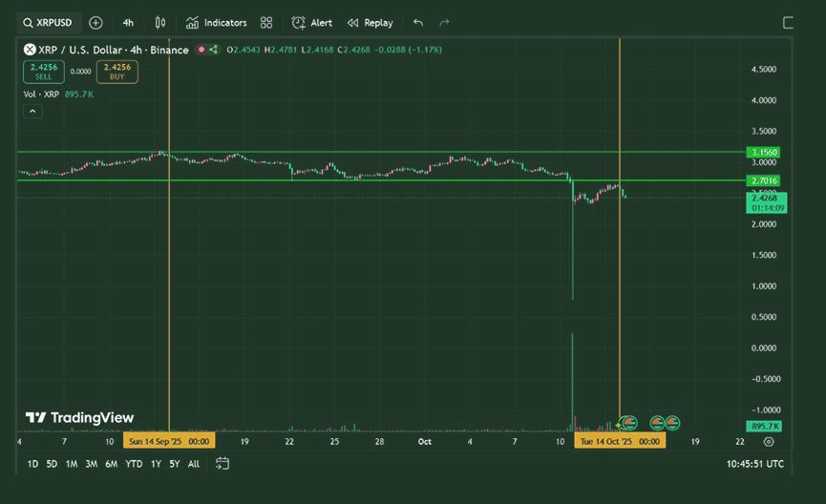Screen dimensions: 826x504
Task: Click the current price 2.4268 label
Action: [767, 202]
